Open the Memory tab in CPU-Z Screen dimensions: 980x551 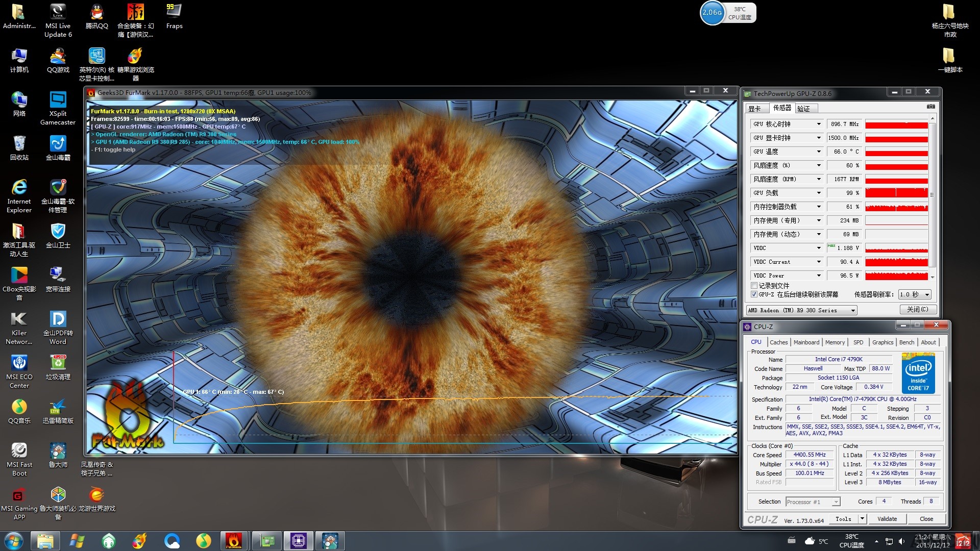(x=835, y=342)
